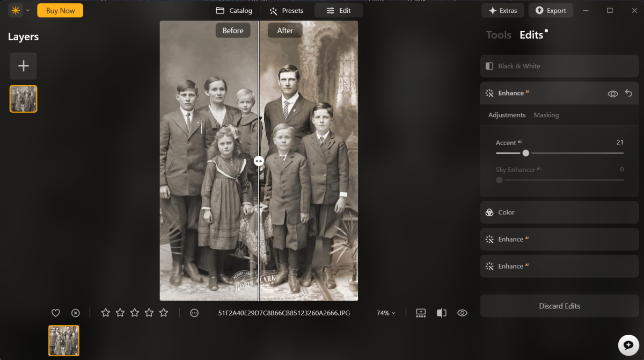The height and width of the screenshot is (360, 644).
Task: Reject the photo with the X circle icon
Action: 76,313
